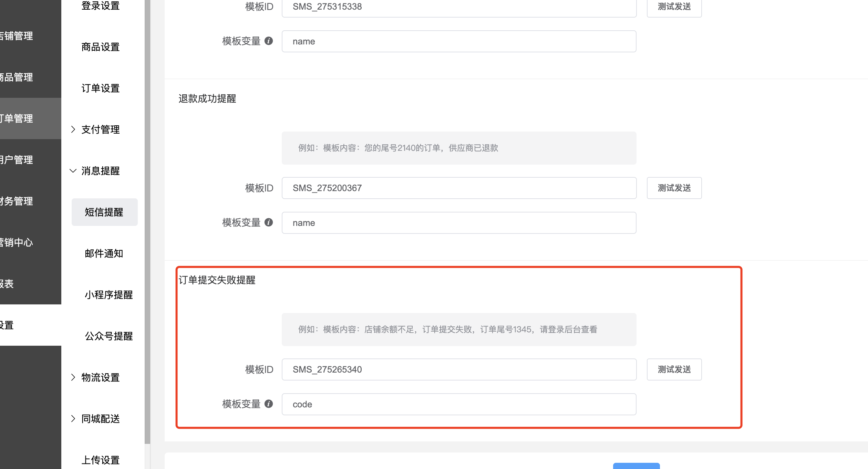The width and height of the screenshot is (868, 469).
Task: Expand the 同城配送 submenu
Action: (x=100, y=419)
